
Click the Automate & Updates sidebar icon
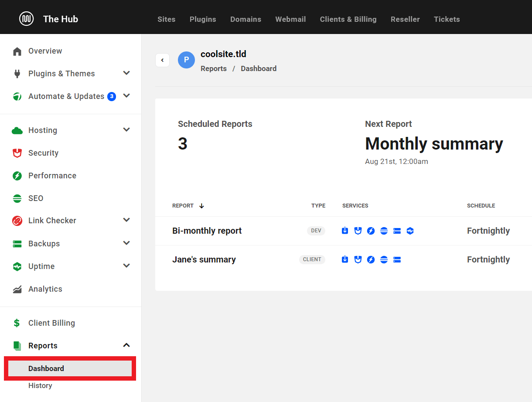tap(17, 96)
